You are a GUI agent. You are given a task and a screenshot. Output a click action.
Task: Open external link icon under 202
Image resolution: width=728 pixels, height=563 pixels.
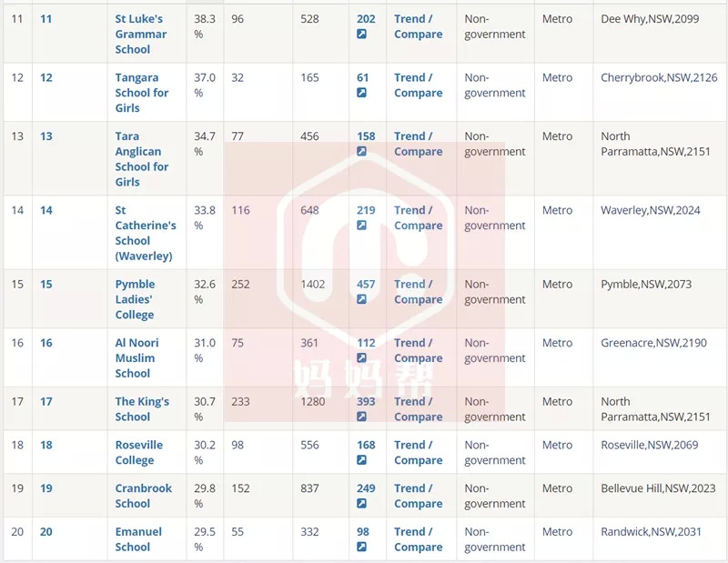coord(361,34)
